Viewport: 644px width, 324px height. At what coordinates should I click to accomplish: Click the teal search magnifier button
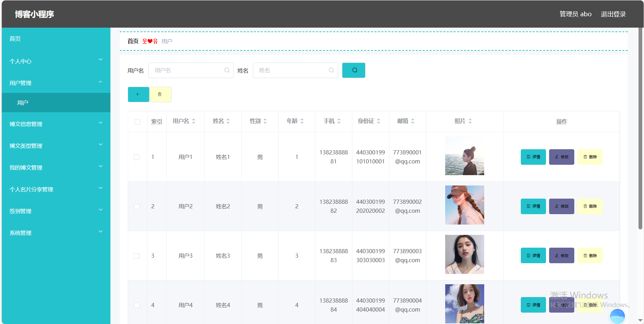coord(353,70)
